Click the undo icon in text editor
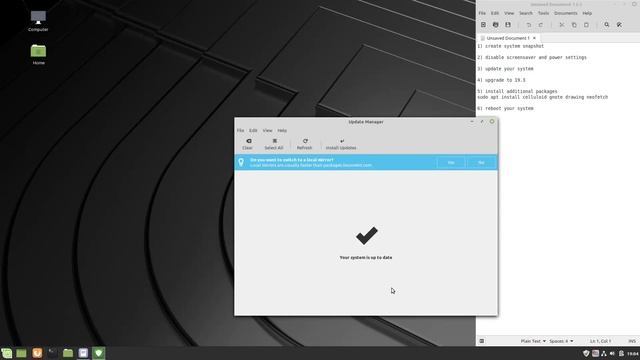The image size is (640, 360). 529,25
